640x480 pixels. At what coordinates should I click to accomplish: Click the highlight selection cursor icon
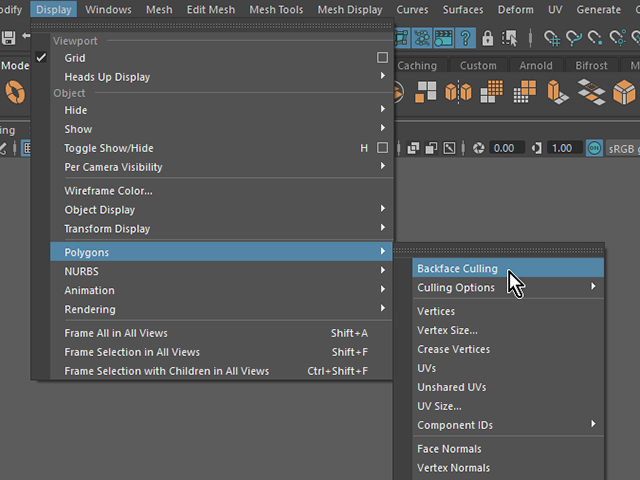point(509,38)
